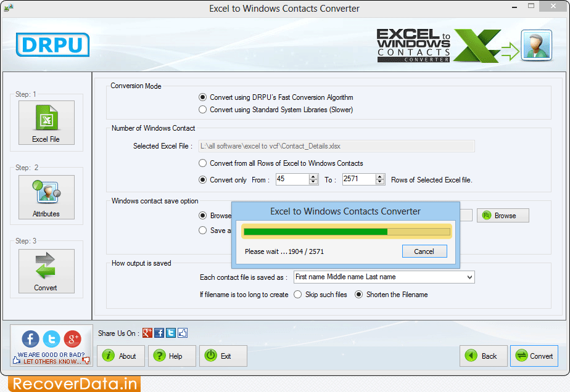570x392 pixels.
Task: Close the converter window
Action: [553, 6]
